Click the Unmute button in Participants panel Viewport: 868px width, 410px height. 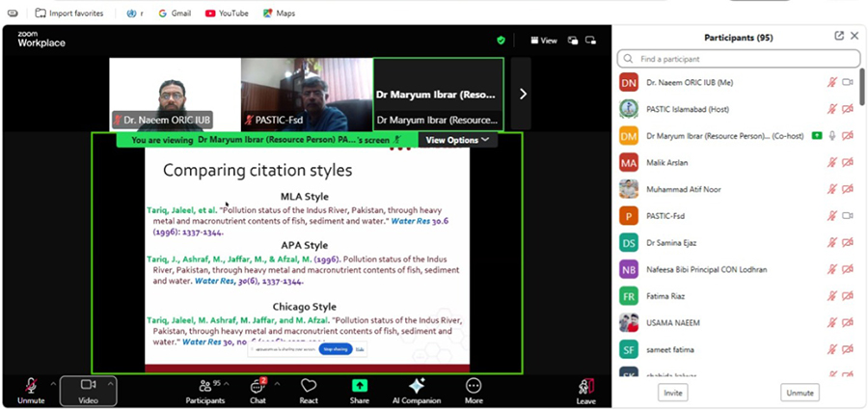800,393
